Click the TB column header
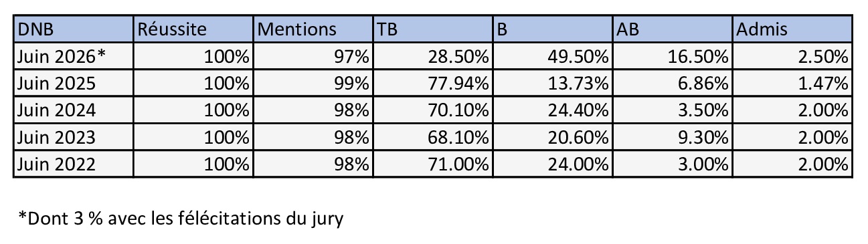 432,30
